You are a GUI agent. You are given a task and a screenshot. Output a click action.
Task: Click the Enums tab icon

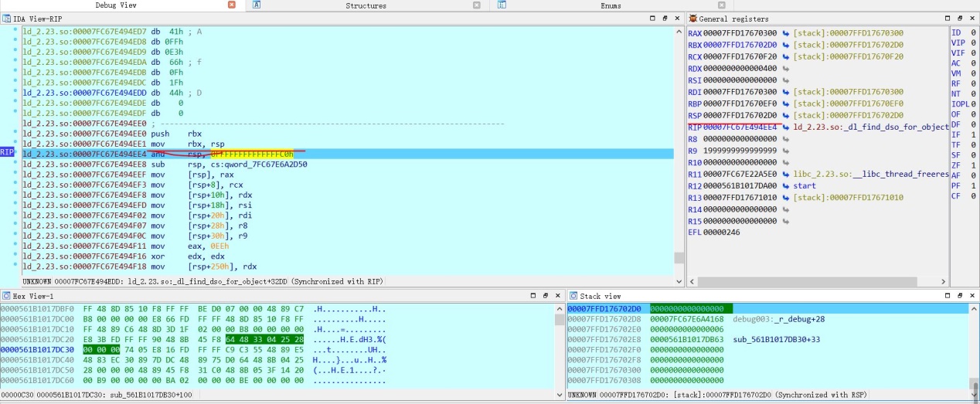tap(502, 5)
